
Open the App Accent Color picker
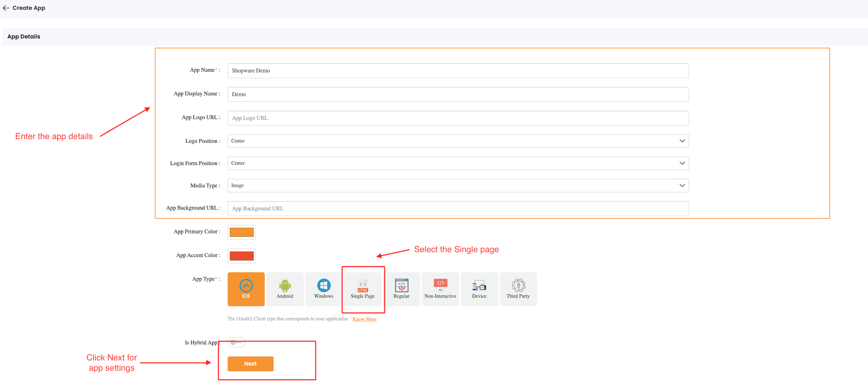pyautogui.click(x=241, y=256)
